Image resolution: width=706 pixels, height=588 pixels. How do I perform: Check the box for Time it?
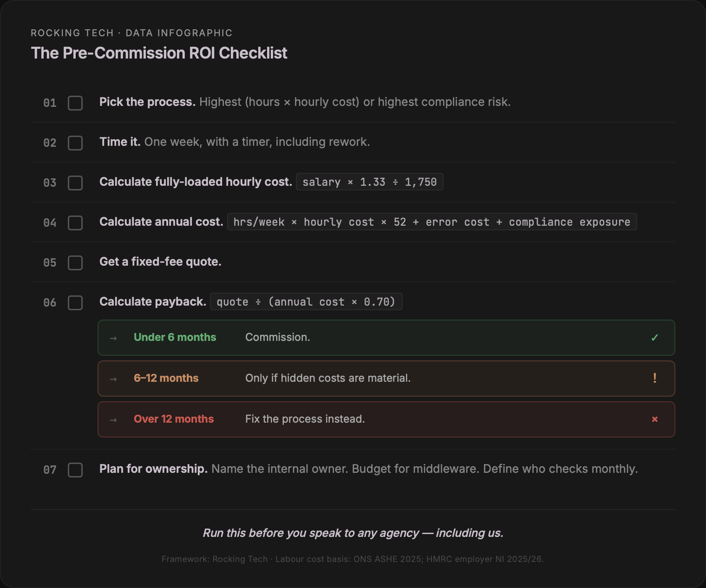[75, 143]
